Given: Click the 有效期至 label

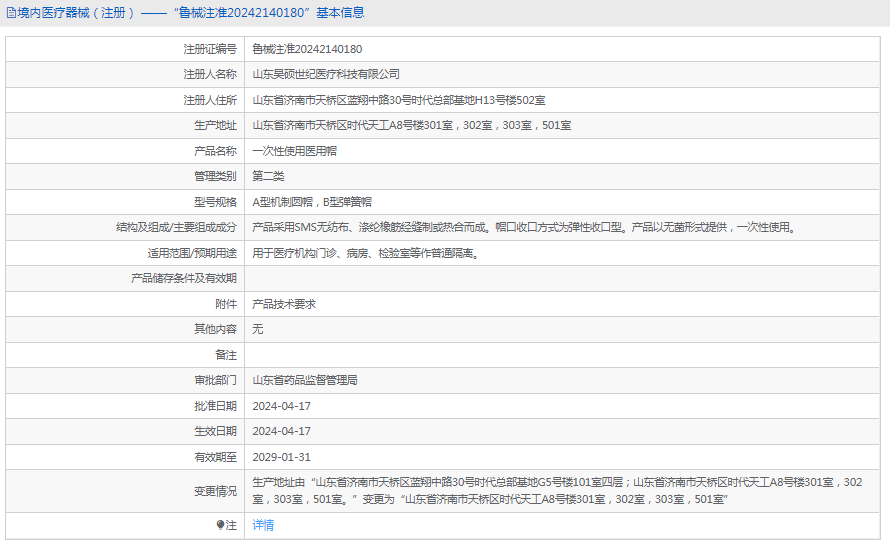Looking at the screenshot, I should coord(215,457).
